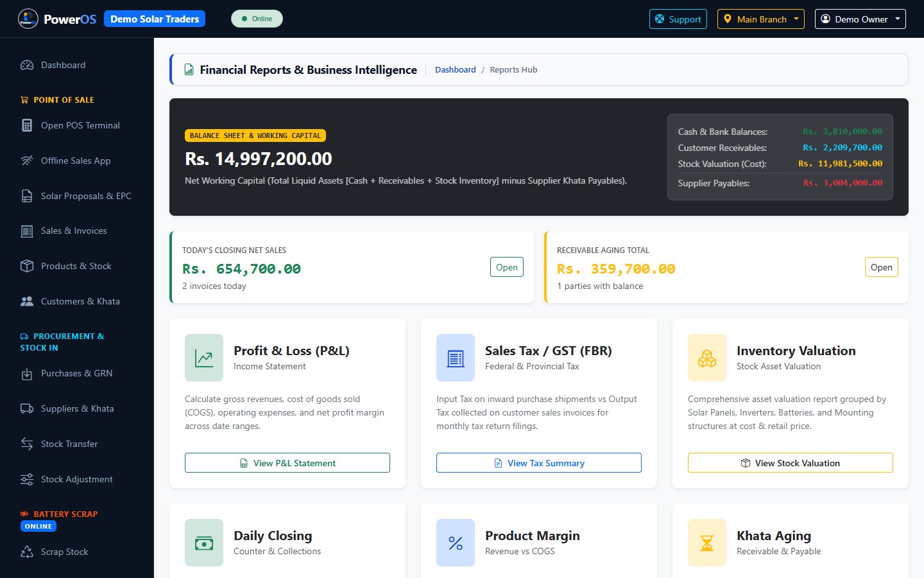Open the Main Branch dropdown
The image size is (924, 578).
tap(760, 19)
